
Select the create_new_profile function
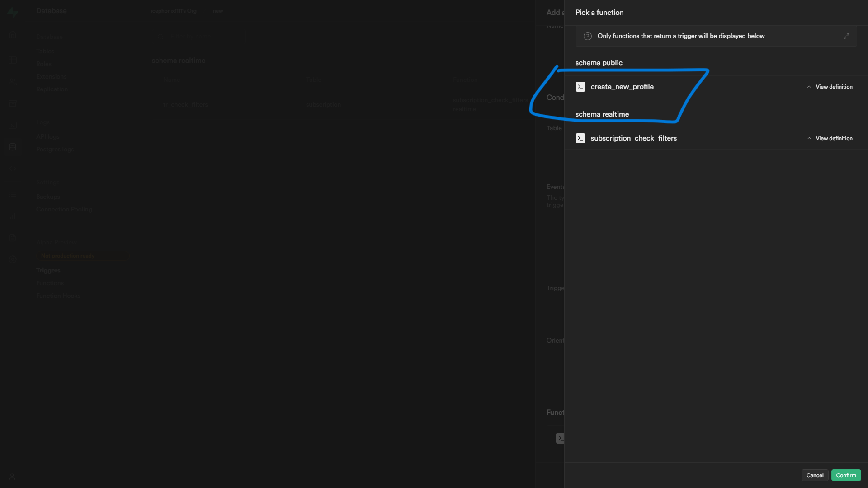(x=622, y=87)
